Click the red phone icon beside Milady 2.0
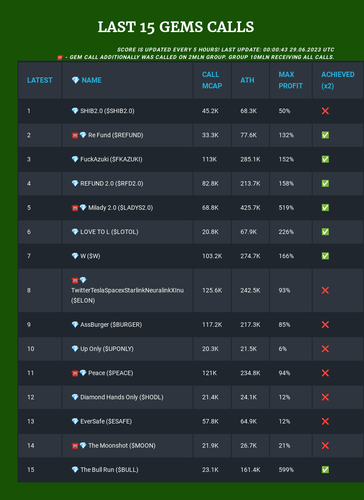The height and width of the screenshot is (500, 364). 75,208
